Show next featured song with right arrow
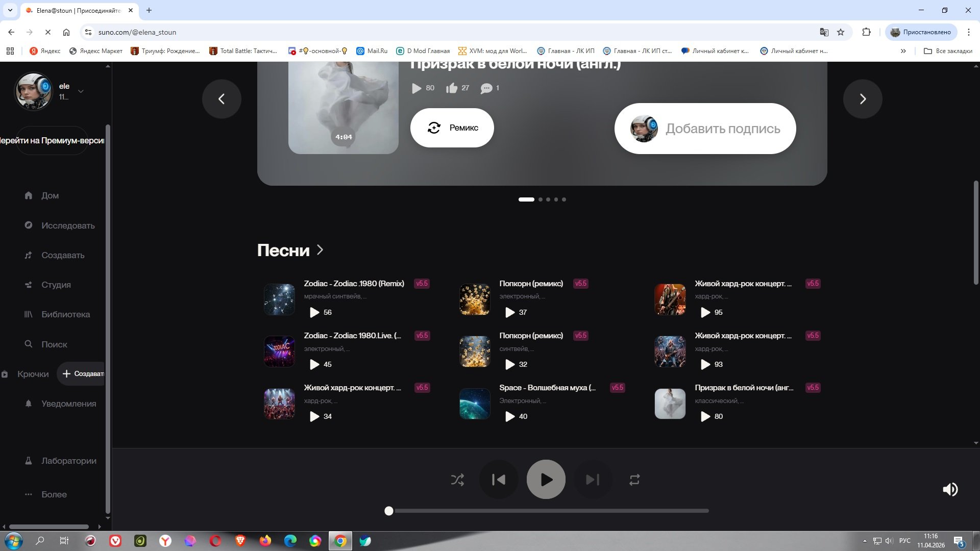 tap(863, 99)
